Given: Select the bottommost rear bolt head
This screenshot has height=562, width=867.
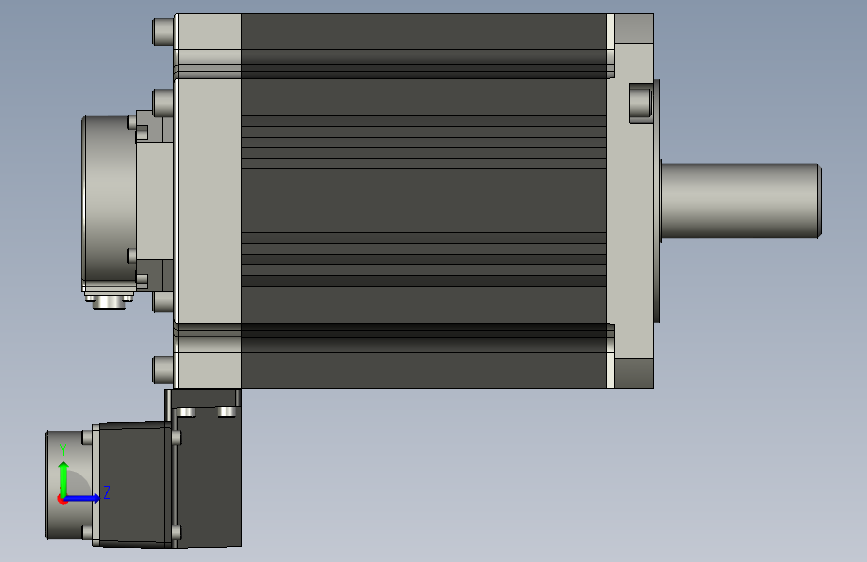Looking at the screenshot, I should pos(163,370).
